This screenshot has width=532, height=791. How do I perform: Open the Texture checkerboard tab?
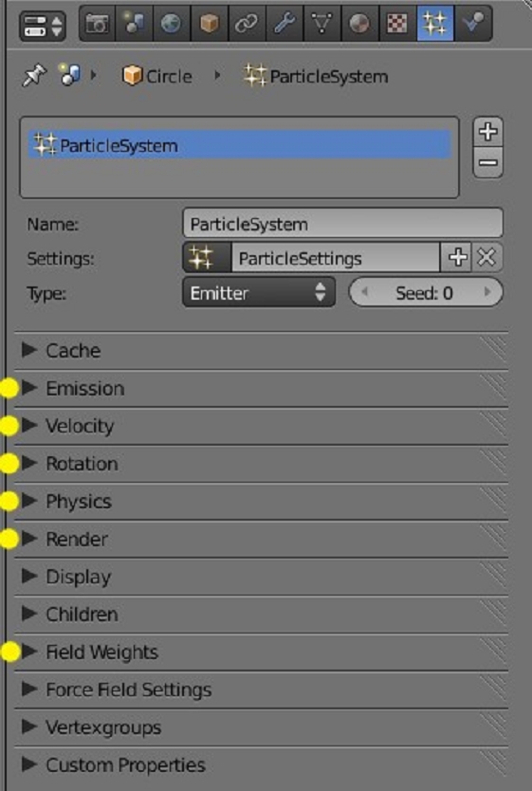[x=397, y=25]
